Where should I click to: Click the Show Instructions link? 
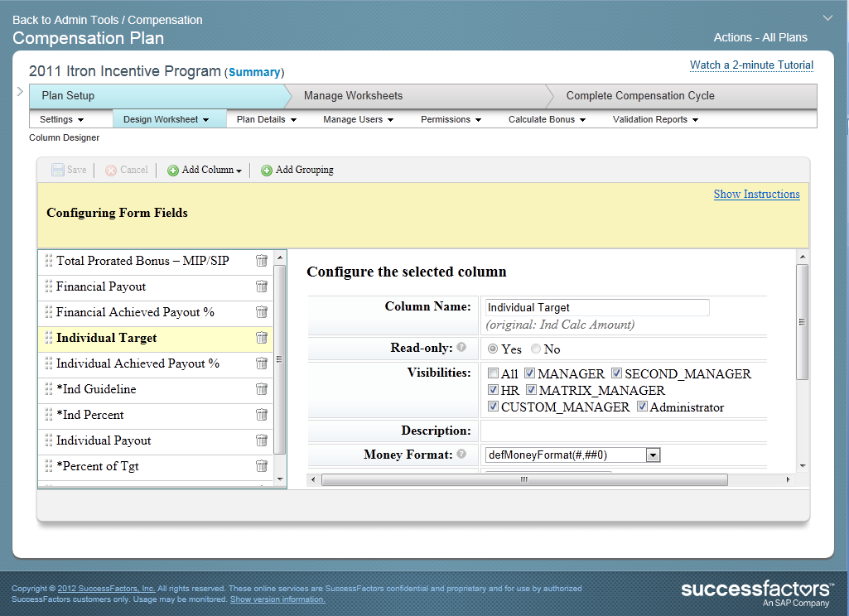click(756, 194)
